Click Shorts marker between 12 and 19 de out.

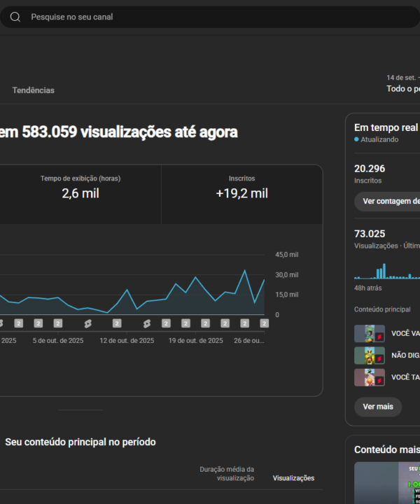coord(147,323)
